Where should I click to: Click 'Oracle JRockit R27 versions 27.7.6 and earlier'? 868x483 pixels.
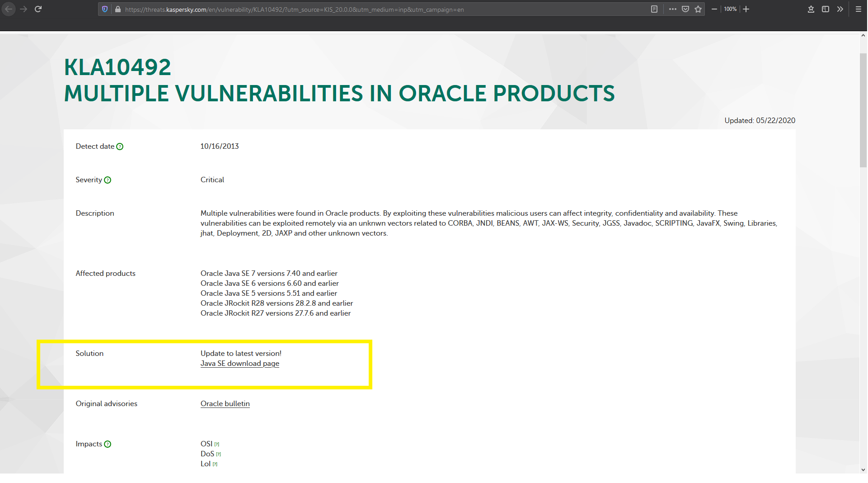(276, 313)
